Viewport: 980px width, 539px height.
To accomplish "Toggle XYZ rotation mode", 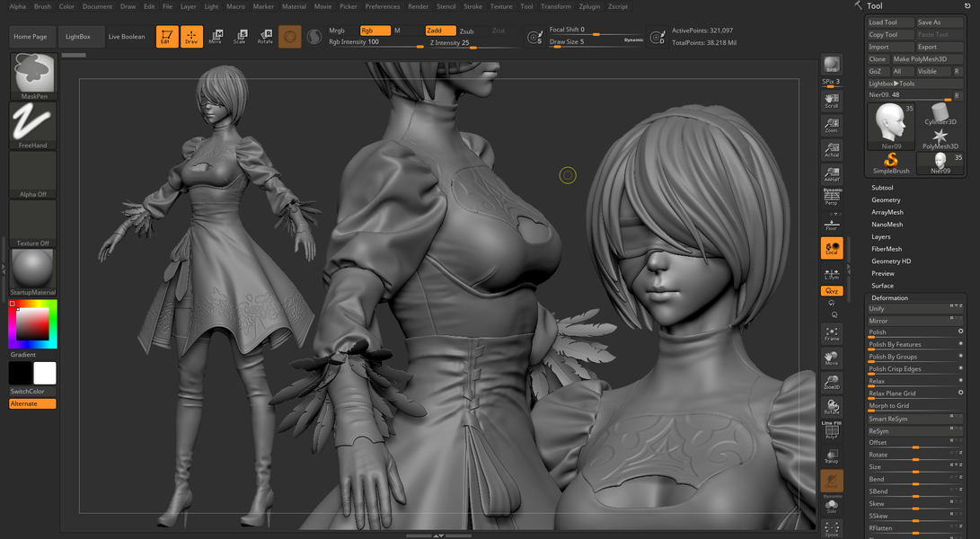I will tap(832, 291).
